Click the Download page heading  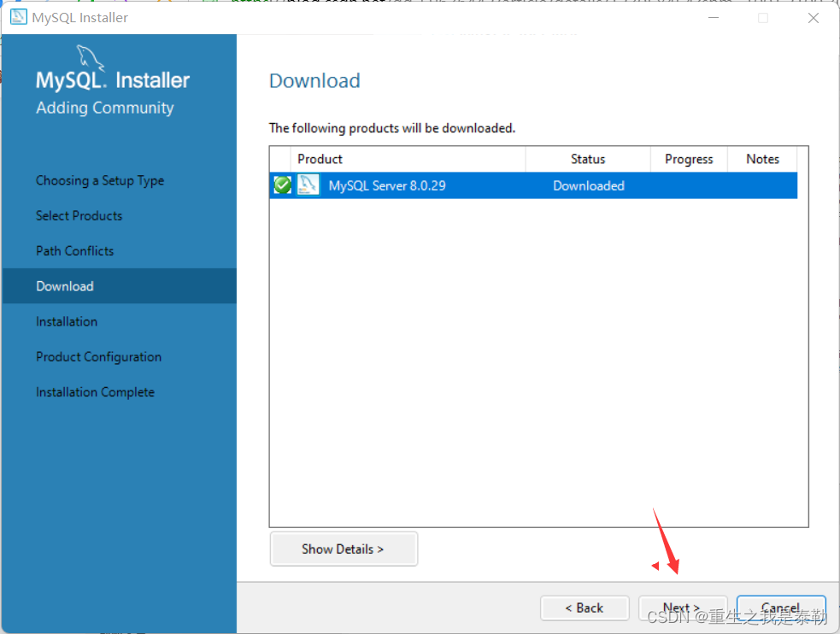314,81
